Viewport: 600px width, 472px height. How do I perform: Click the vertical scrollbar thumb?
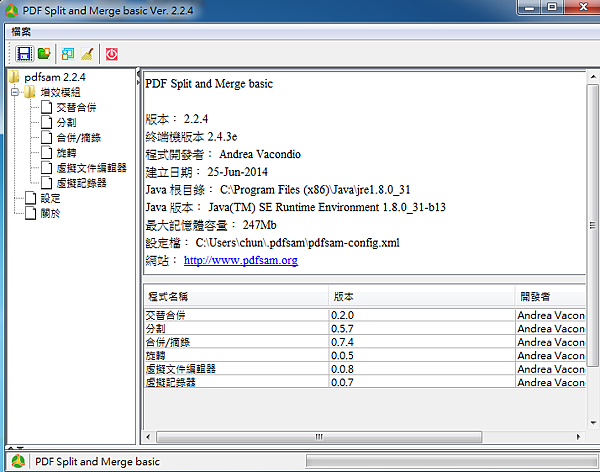tap(593, 225)
